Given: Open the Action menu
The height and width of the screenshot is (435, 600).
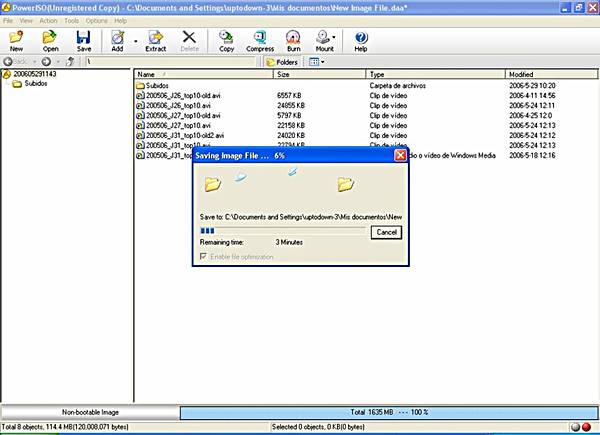Looking at the screenshot, I should tap(48, 21).
